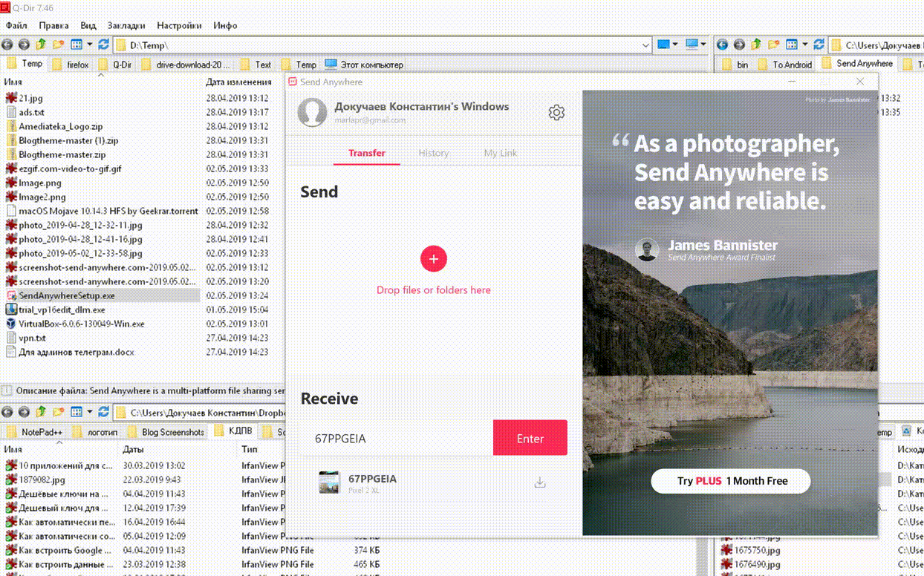The height and width of the screenshot is (576, 924).
Task: Click Try PLUS 1 Month Free button
Action: (x=731, y=481)
